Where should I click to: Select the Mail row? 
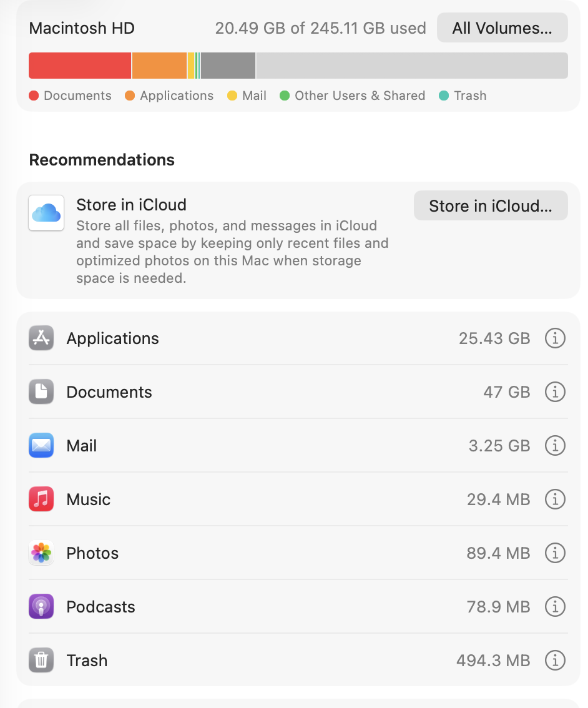[x=298, y=446]
